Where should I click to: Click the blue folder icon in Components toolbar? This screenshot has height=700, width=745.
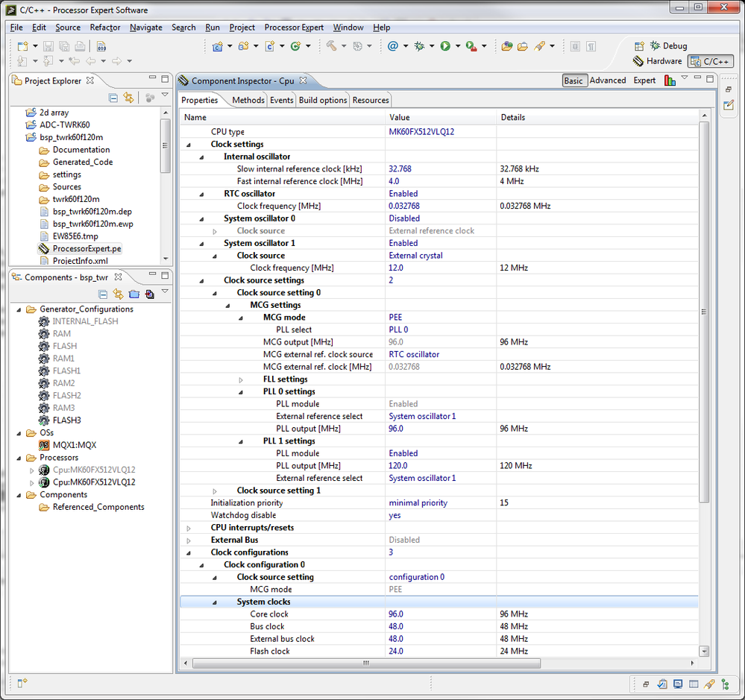(134, 294)
